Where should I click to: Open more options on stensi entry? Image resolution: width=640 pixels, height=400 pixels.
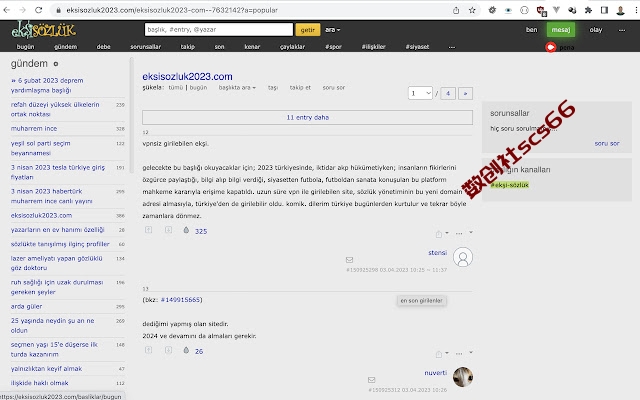coord(459,234)
